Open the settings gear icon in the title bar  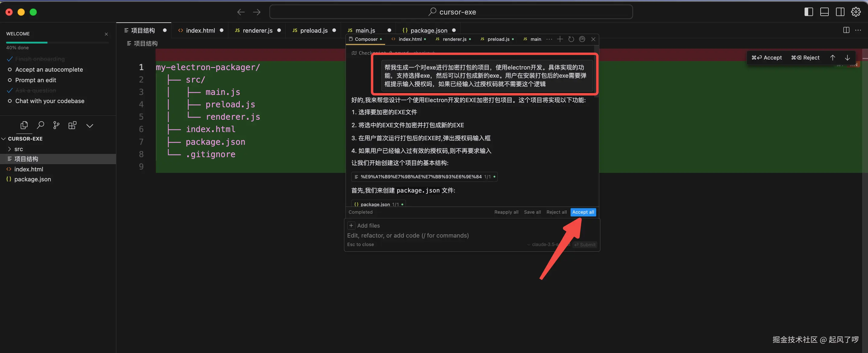click(856, 12)
